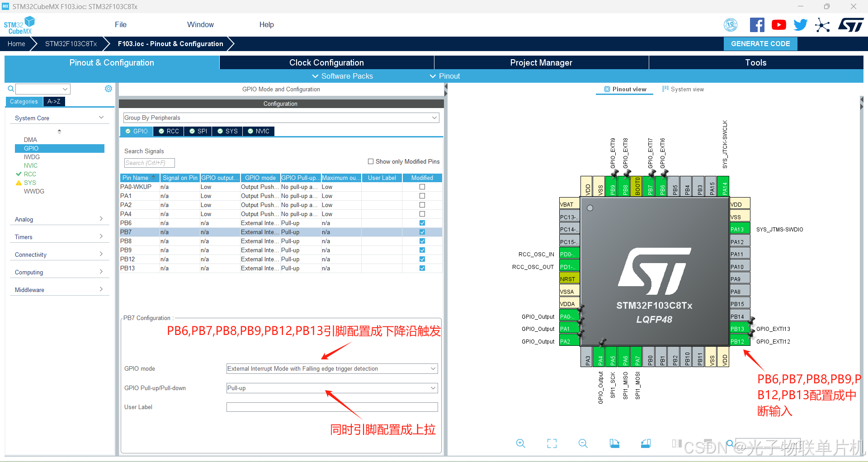Open the ST Facebook page icon

coord(757,25)
